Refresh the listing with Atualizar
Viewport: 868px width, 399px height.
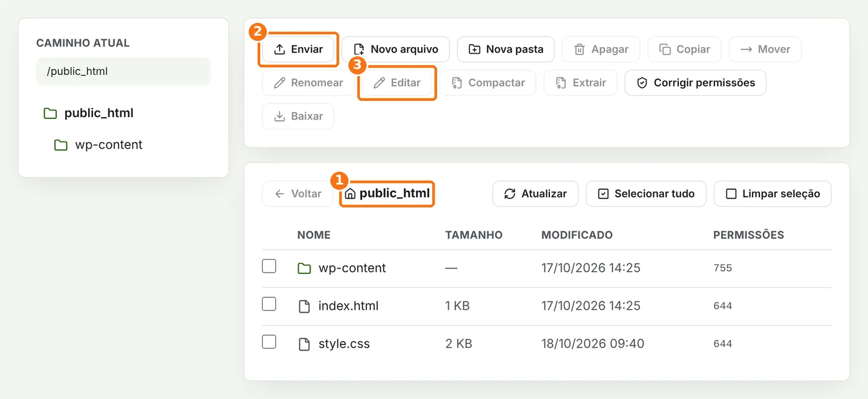[x=535, y=193]
